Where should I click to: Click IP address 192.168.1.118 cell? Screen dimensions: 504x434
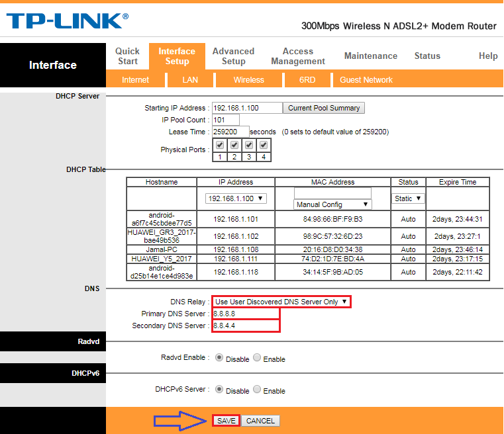pos(236,272)
